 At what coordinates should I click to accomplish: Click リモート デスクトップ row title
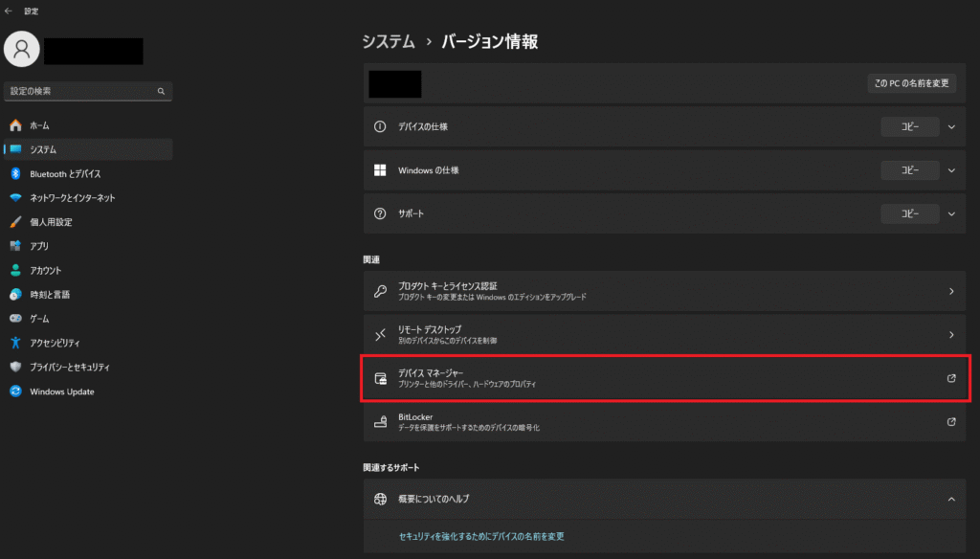coord(430,329)
